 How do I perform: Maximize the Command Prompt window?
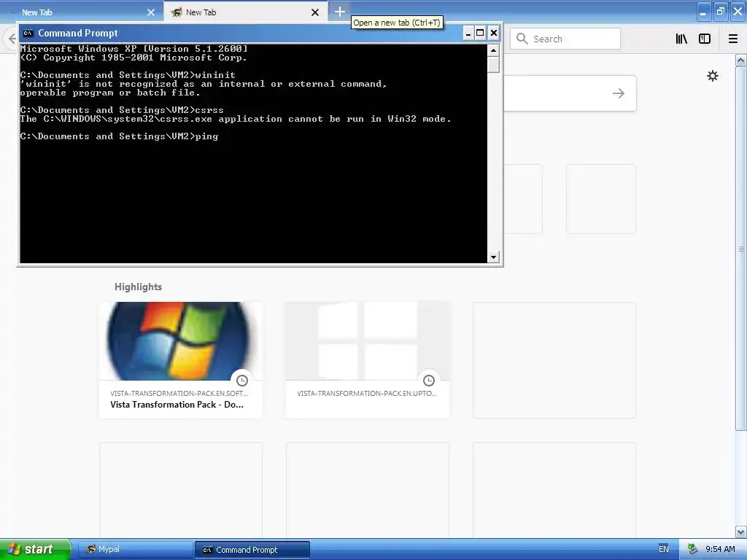tap(480, 34)
